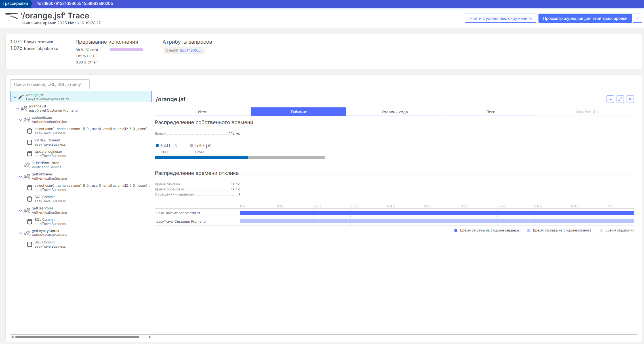The image size is (644, 344).
Task: Click the horizontal scrollbar under the tree
Action: point(77,337)
